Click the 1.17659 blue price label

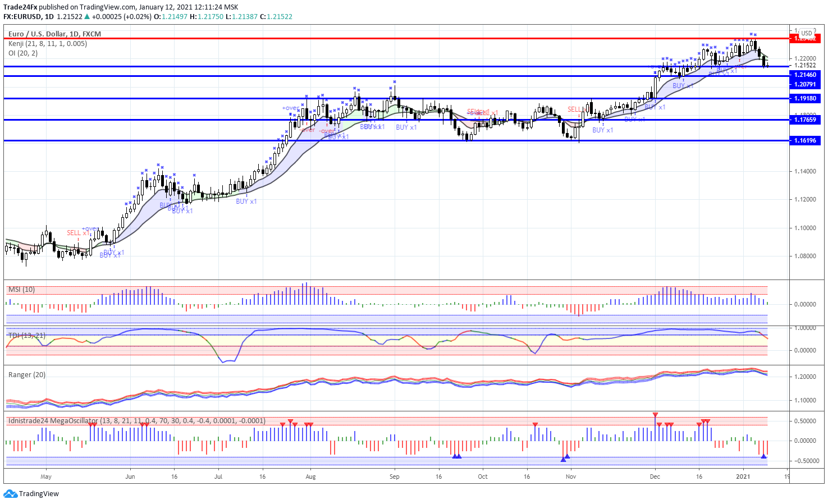805,120
